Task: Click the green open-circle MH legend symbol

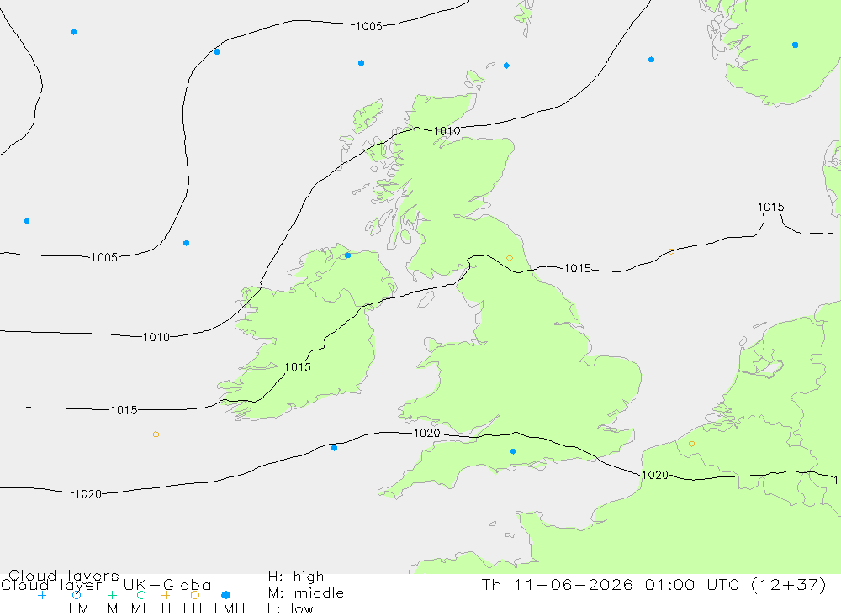Action: coord(141,595)
